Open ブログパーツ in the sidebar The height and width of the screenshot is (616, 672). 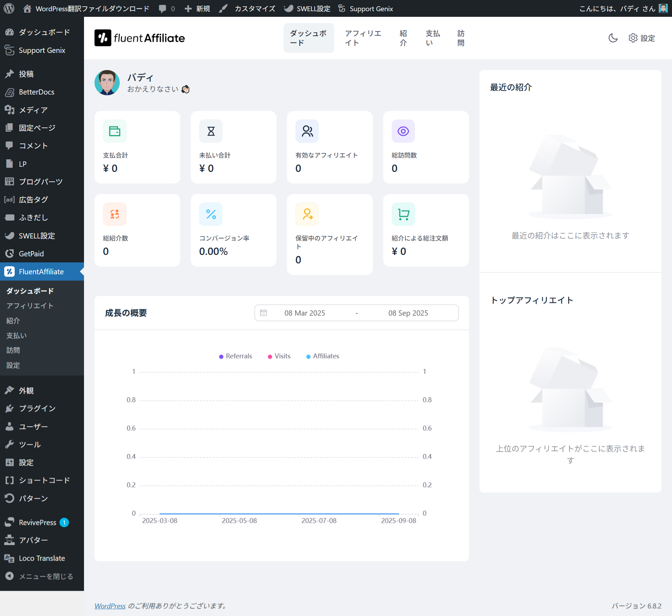(x=42, y=182)
